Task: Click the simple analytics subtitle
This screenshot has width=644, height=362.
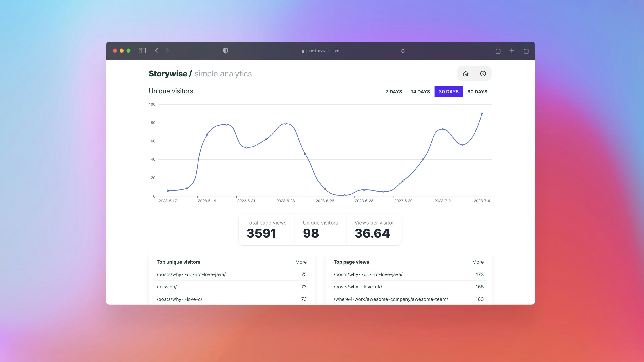Action: pos(223,74)
